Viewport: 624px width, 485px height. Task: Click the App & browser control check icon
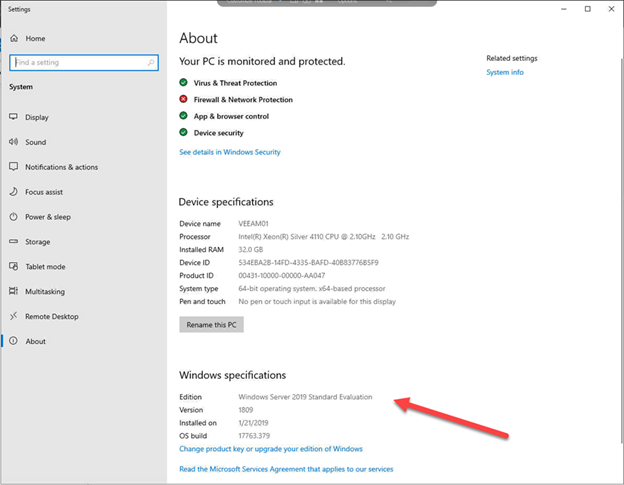coord(183,116)
